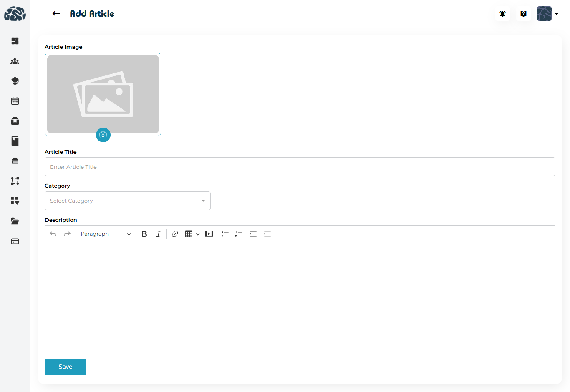
Task: Open the help question mark icon
Action: coord(523,14)
